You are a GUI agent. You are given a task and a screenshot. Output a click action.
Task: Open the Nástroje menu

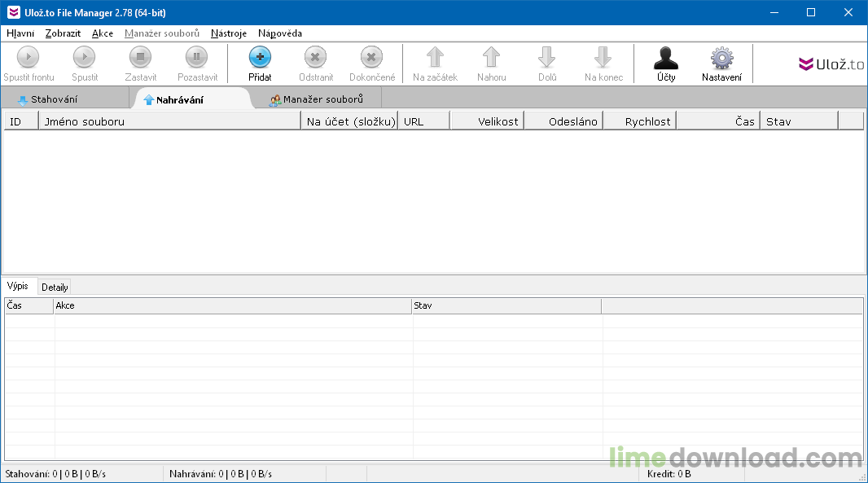[229, 33]
